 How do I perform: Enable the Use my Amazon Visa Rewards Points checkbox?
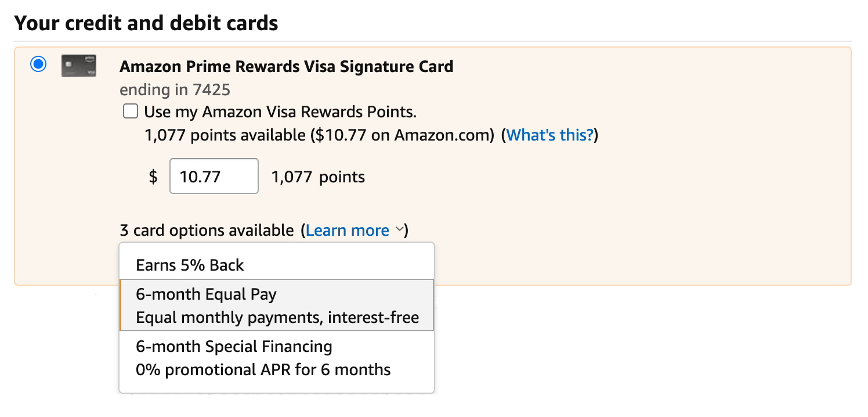coord(131,111)
